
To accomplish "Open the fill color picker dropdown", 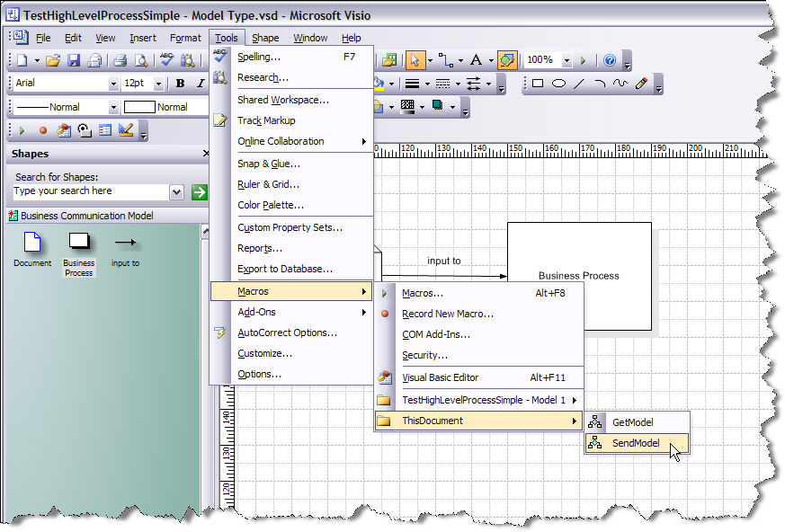I will pos(392,83).
